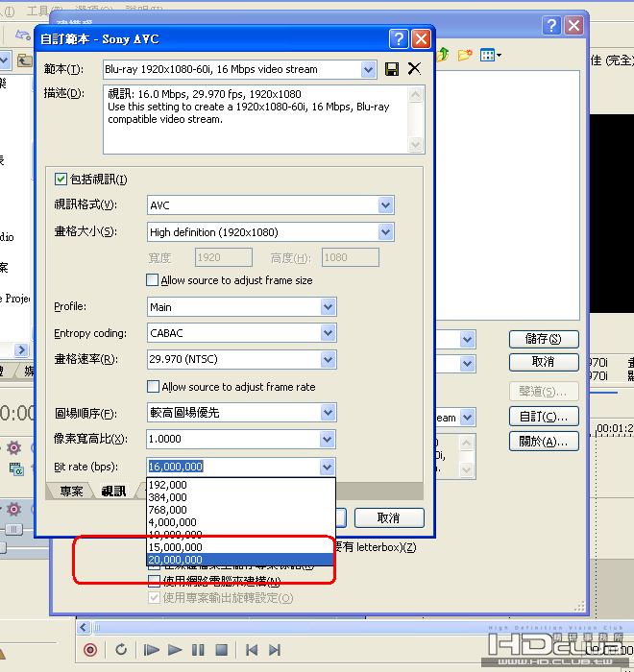Open the video format AVC dropdown
This screenshot has width=634, height=672.
pos(385,205)
